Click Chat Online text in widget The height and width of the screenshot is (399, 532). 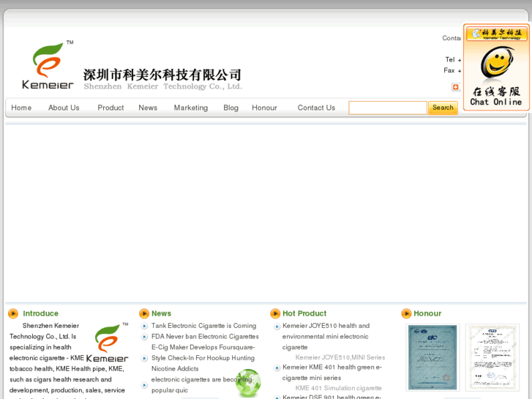tap(496, 102)
